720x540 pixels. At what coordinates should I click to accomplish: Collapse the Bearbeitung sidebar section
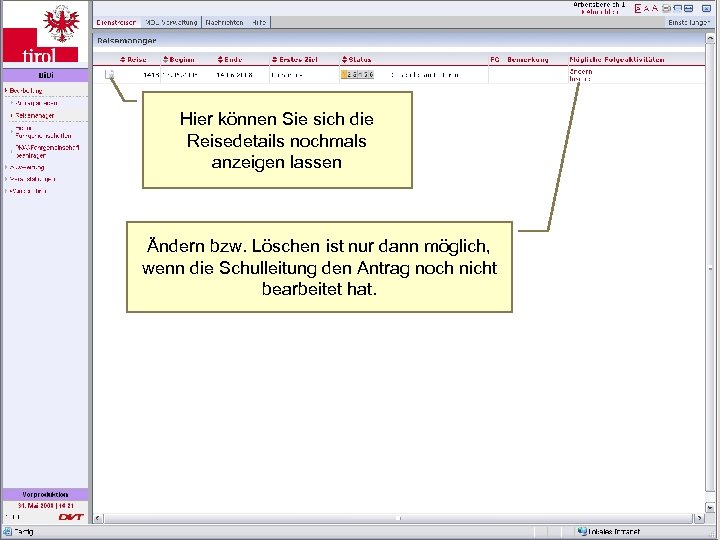24,90
